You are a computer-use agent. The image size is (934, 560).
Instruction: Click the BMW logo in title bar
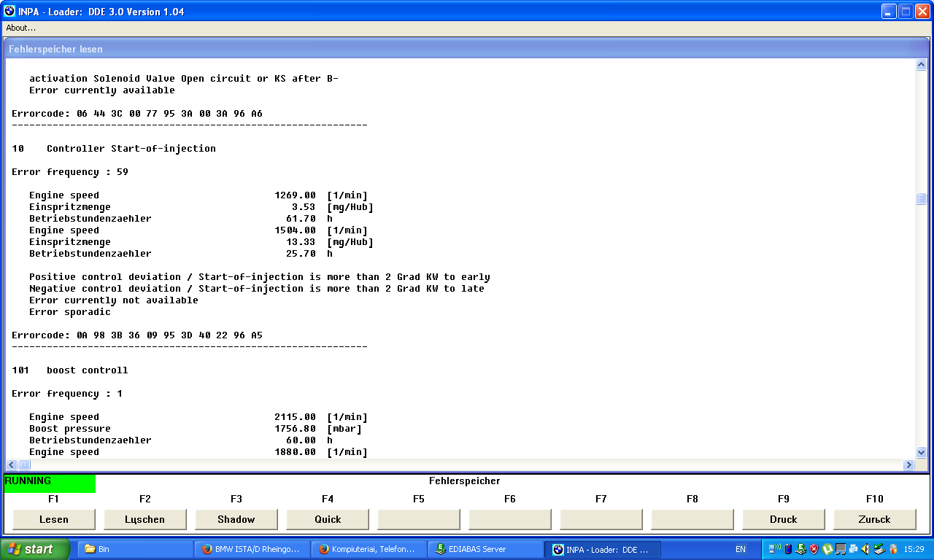click(9, 12)
